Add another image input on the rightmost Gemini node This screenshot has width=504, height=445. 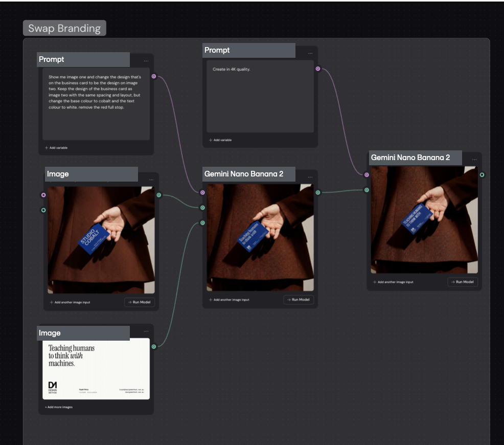pos(393,282)
